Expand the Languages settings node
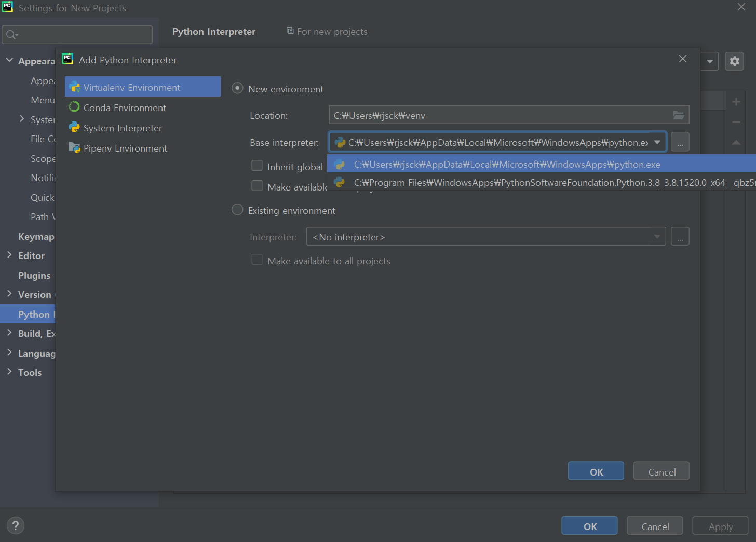The height and width of the screenshot is (542, 756). coord(9,353)
